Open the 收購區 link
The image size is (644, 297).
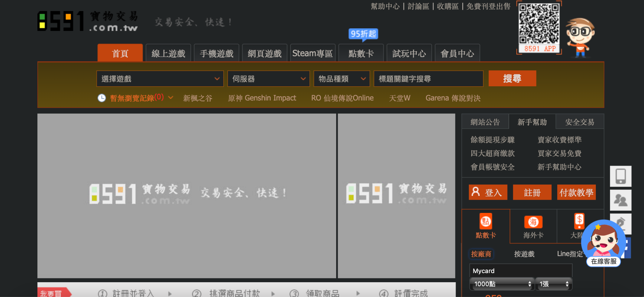[448, 6]
